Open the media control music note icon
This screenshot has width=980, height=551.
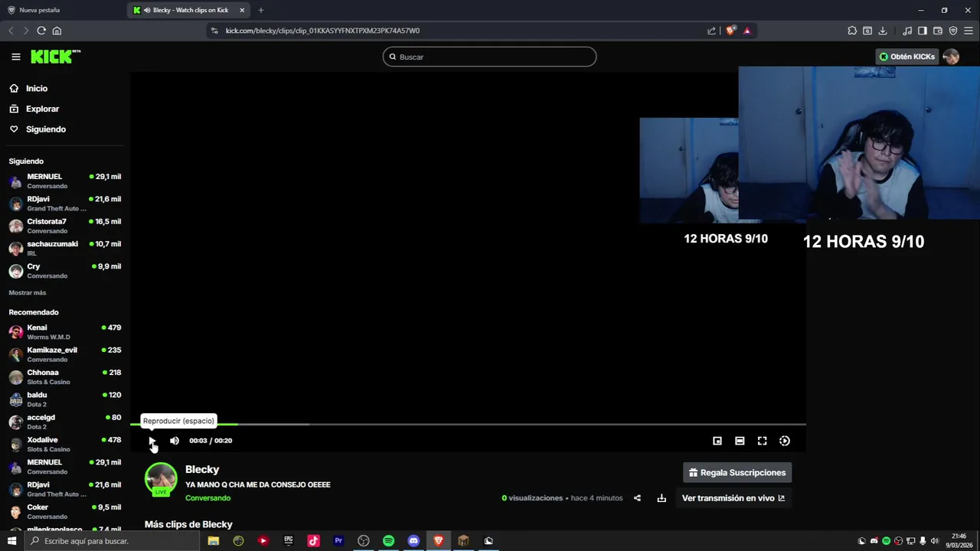907,31
